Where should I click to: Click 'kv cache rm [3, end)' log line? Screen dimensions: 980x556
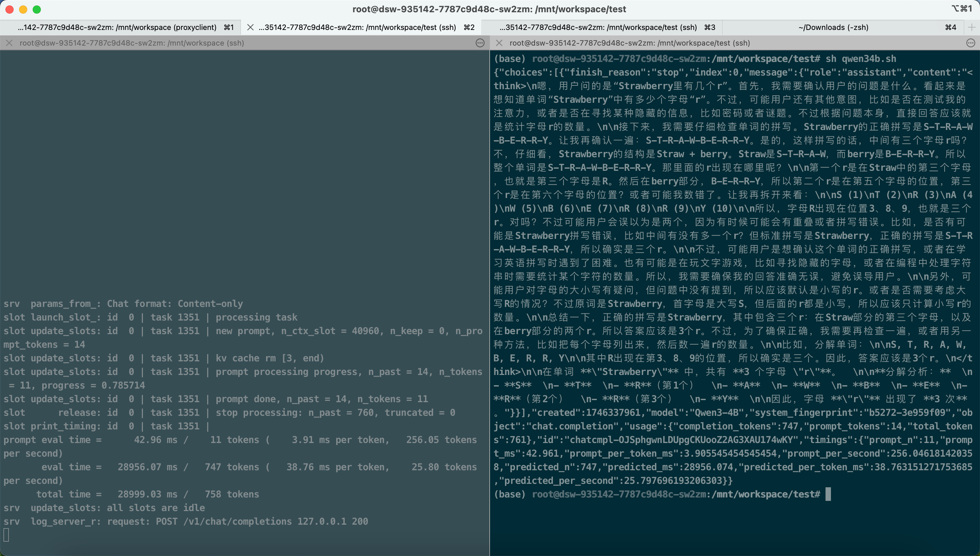click(164, 358)
